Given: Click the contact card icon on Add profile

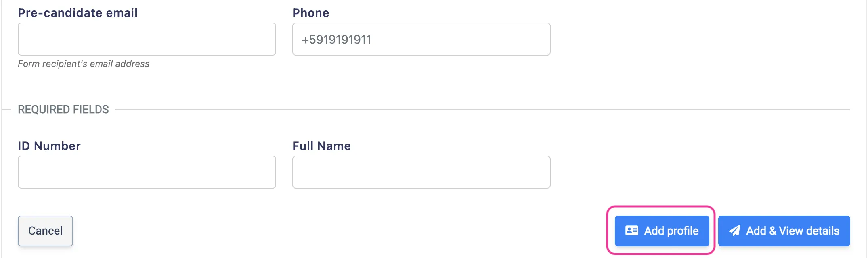Looking at the screenshot, I should click(631, 231).
